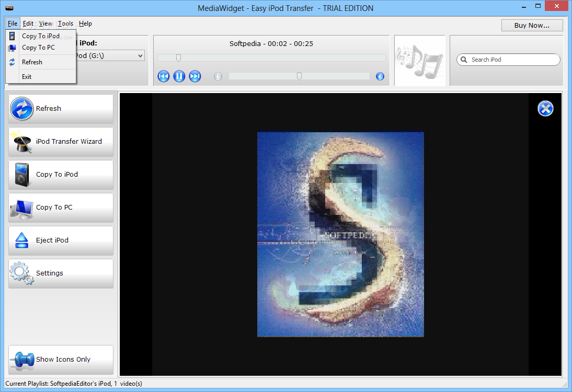Toggle Show Icons Only
This screenshot has height=392, width=572.
[61, 360]
